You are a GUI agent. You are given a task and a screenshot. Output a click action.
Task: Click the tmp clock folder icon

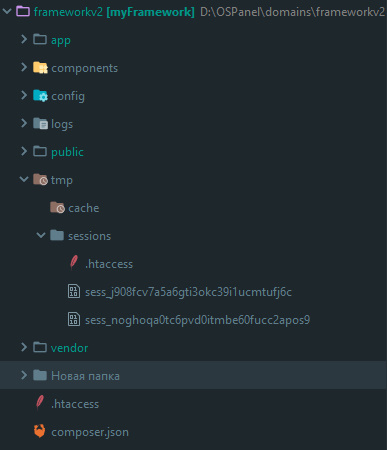tap(40, 180)
